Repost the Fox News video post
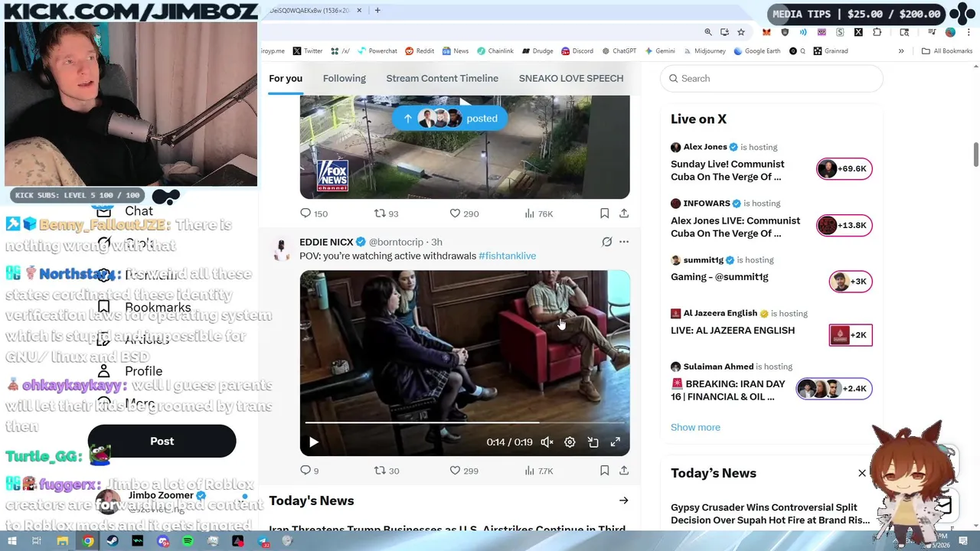980x551 pixels. point(387,214)
